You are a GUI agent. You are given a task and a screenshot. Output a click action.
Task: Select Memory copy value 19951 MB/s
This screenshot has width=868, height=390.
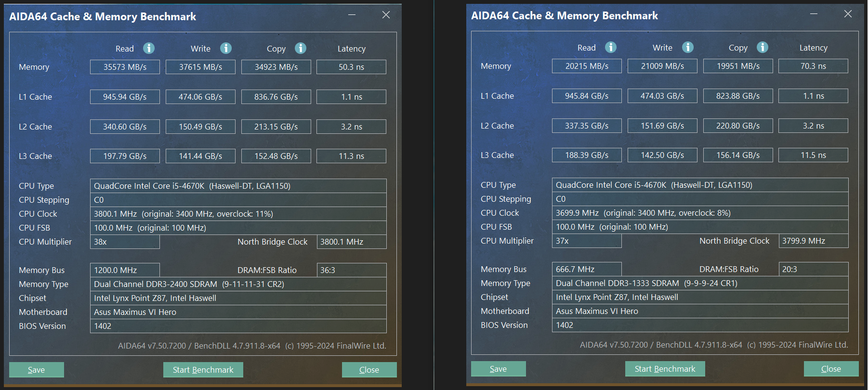pos(738,66)
